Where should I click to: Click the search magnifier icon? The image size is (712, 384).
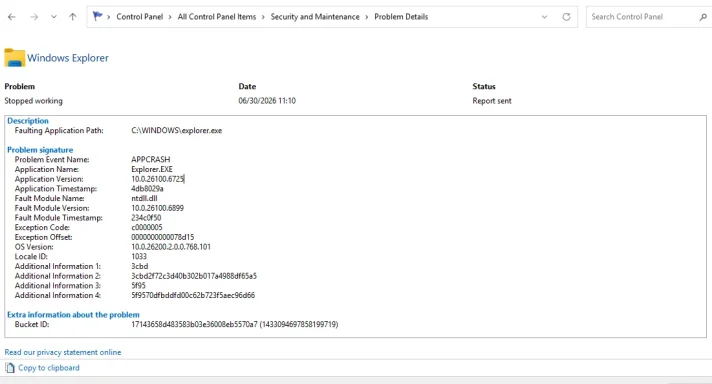[x=703, y=17]
